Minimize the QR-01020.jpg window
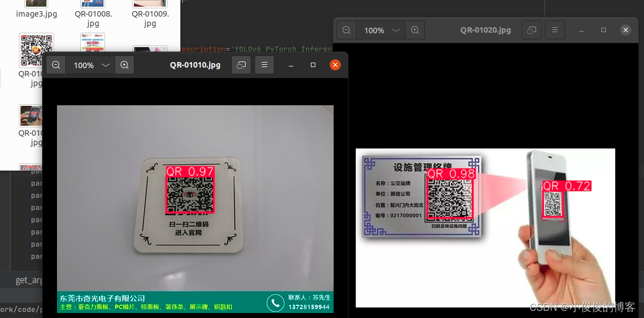Screen dimensions: 644x318 point(581,30)
